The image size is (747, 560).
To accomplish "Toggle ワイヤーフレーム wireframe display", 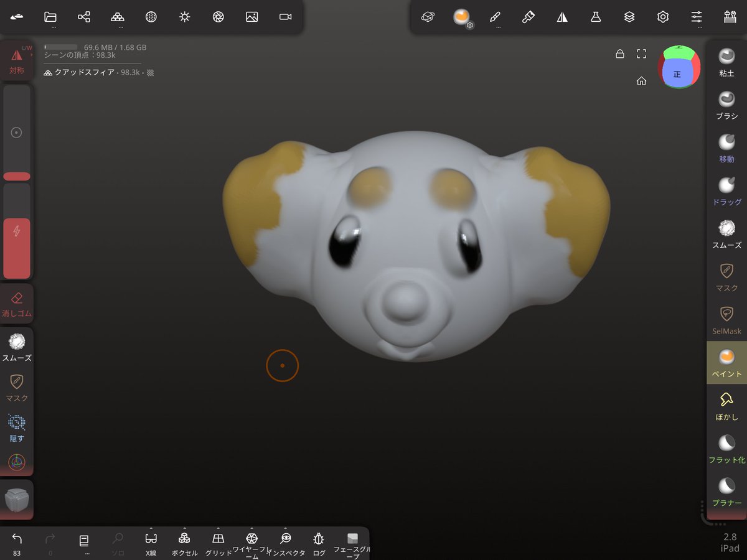I will point(251,544).
